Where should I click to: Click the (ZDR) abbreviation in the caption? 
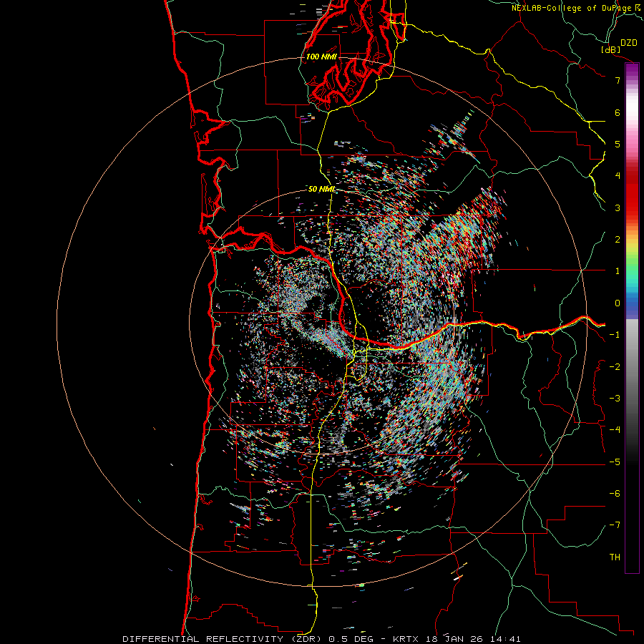tap(306, 639)
